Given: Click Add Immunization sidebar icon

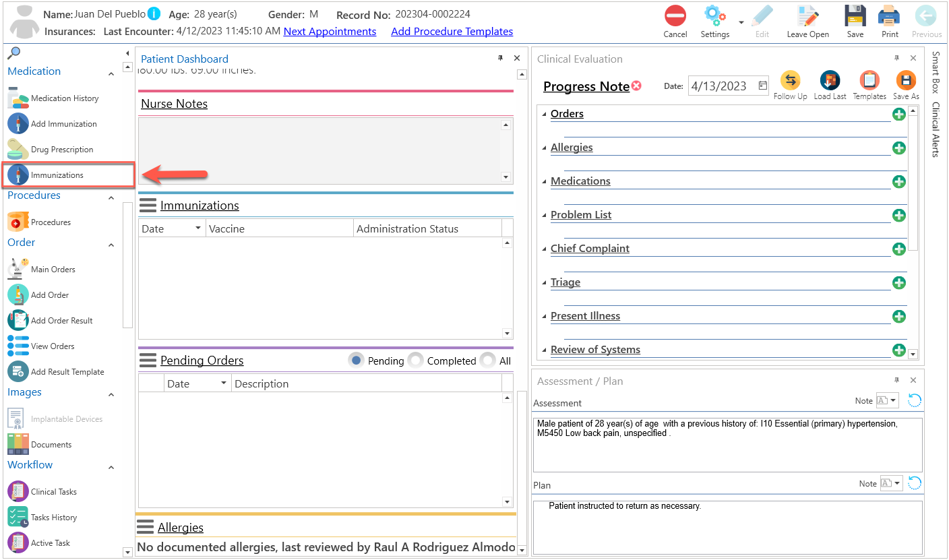Looking at the screenshot, I should (18, 124).
